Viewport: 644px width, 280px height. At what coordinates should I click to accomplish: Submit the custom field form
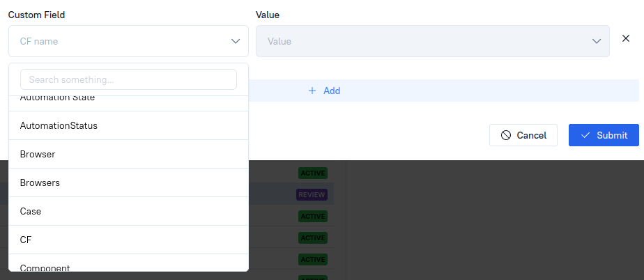point(604,135)
